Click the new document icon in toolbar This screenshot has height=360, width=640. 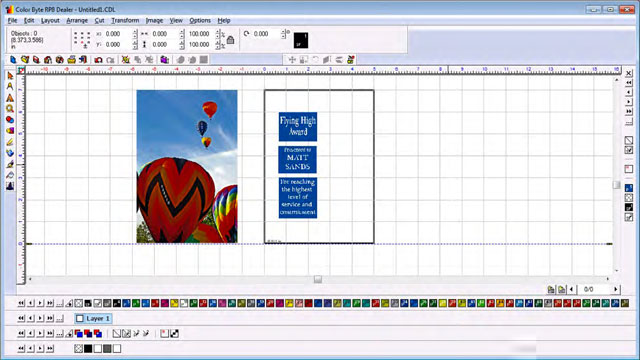(13, 60)
